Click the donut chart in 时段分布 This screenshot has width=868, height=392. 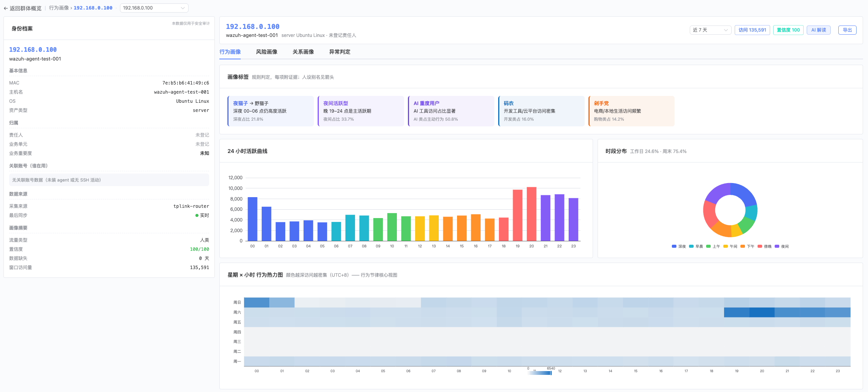[x=730, y=210]
